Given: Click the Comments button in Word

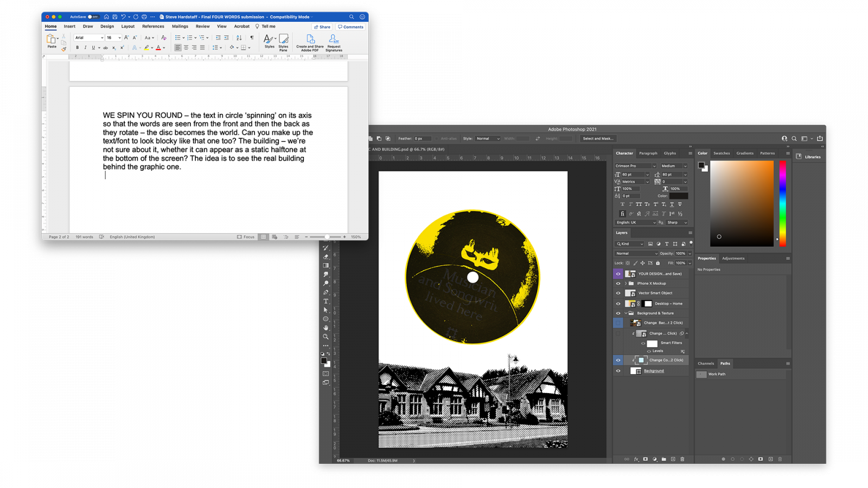Looking at the screenshot, I should [x=350, y=27].
